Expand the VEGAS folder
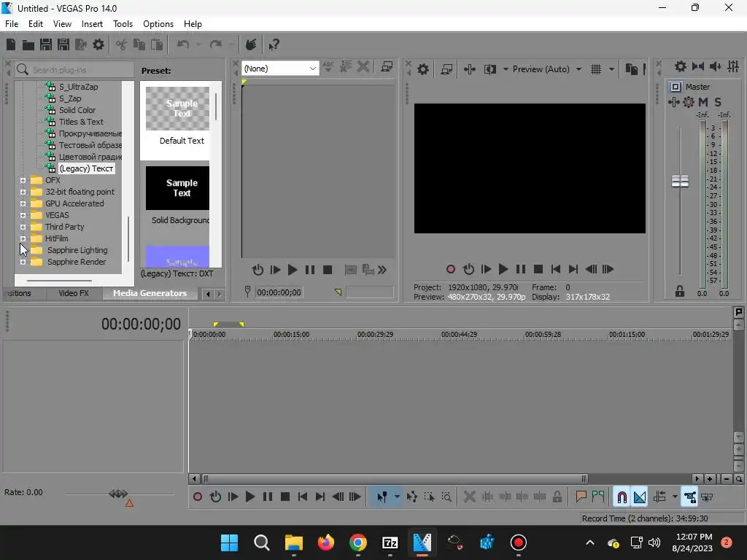This screenshot has height=560, width=747. [x=23, y=215]
